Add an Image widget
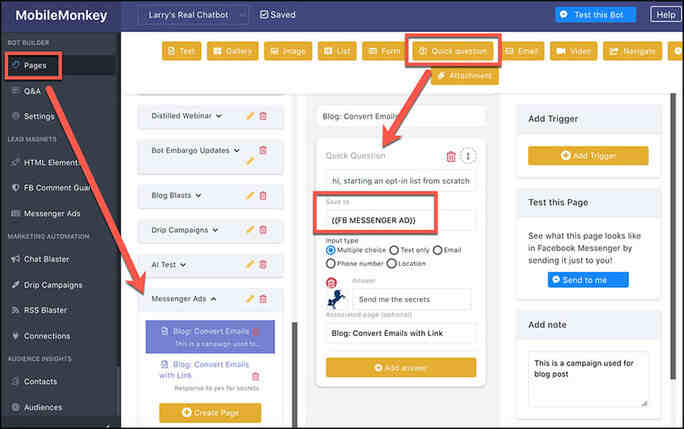Image resolution: width=684 pixels, height=429 pixels. pyautogui.click(x=288, y=51)
